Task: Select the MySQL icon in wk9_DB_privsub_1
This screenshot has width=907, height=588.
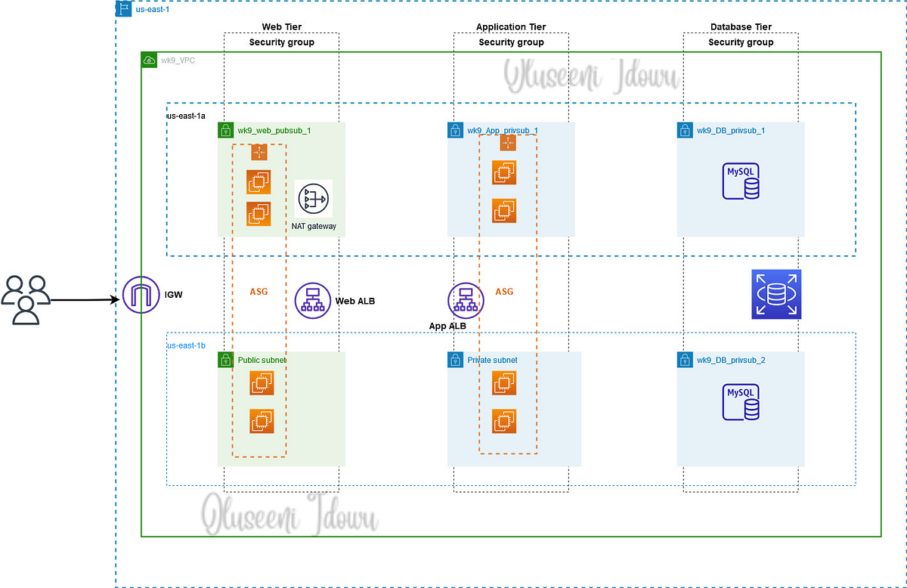Action: point(740,181)
